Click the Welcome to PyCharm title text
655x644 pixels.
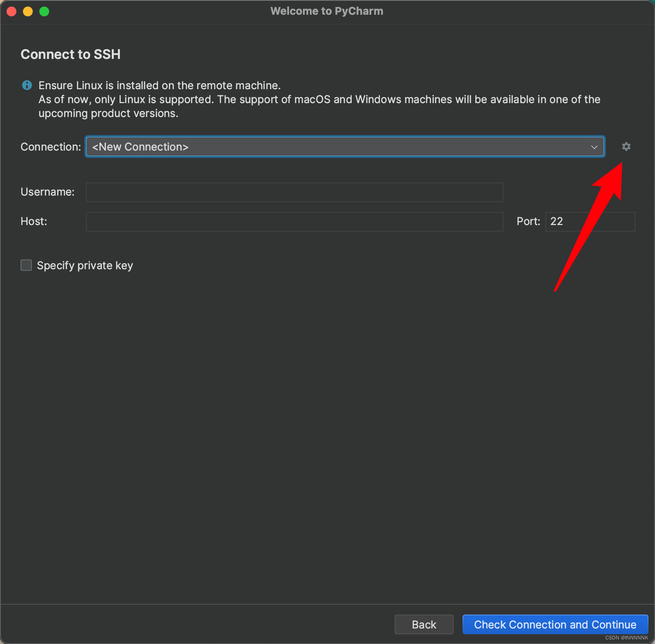point(327,11)
